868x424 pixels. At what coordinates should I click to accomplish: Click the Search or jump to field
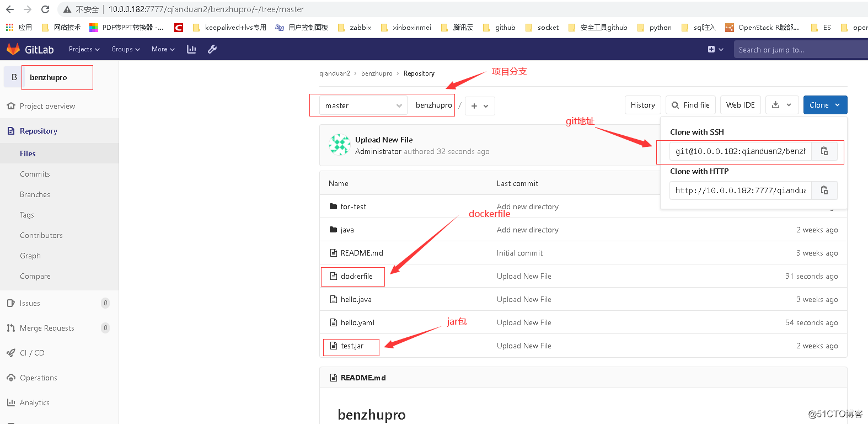801,49
